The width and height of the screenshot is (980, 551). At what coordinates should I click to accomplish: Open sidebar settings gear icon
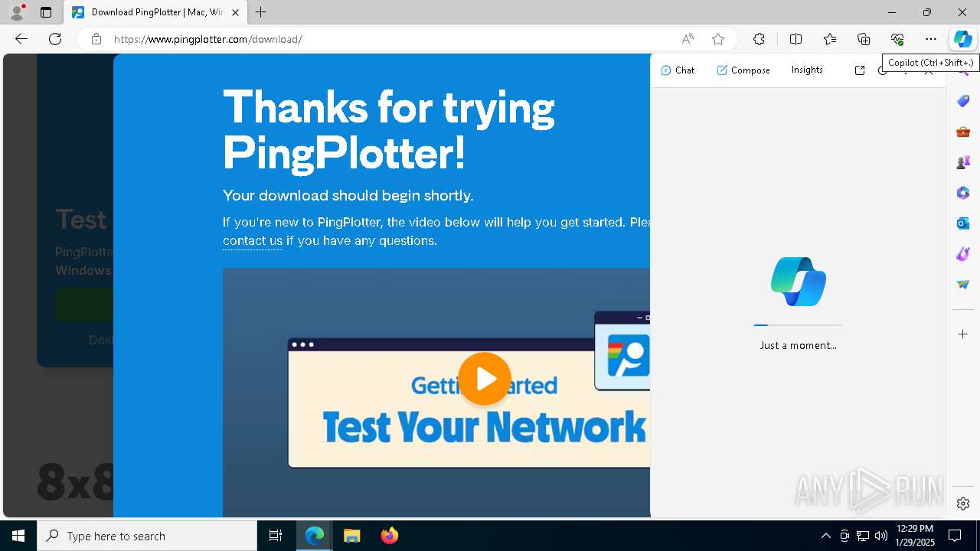coord(963,503)
